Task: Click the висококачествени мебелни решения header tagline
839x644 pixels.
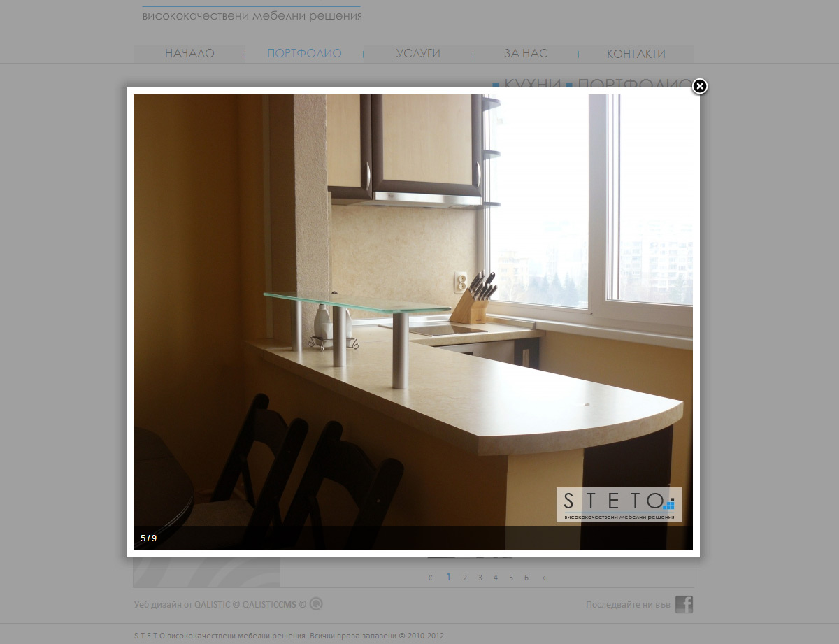Action: click(x=252, y=16)
